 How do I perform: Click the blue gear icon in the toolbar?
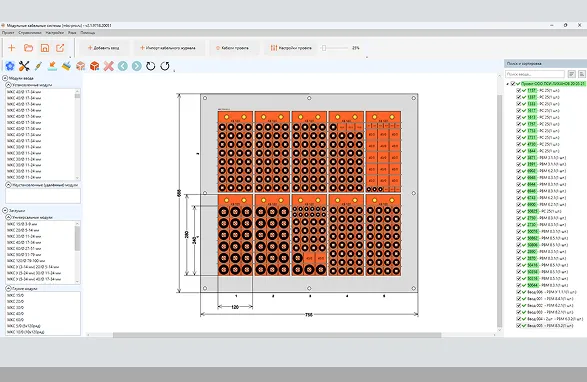(x=10, y=66)
